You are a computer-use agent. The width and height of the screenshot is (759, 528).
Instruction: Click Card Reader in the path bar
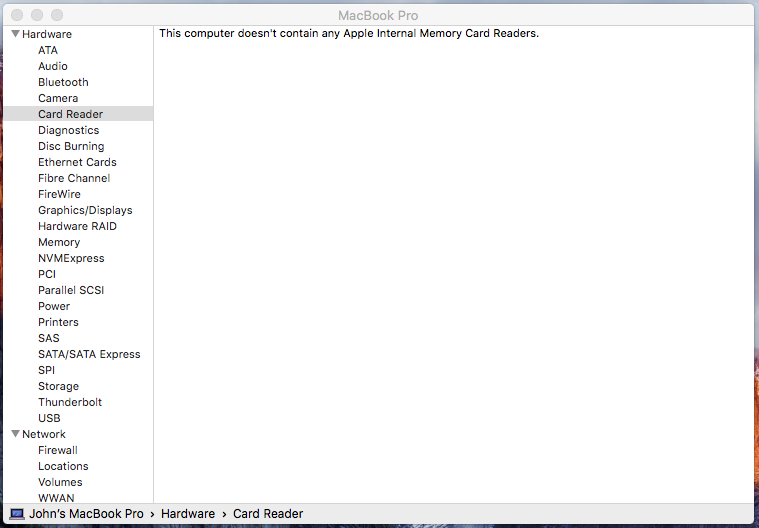click(x=268, y=513)
